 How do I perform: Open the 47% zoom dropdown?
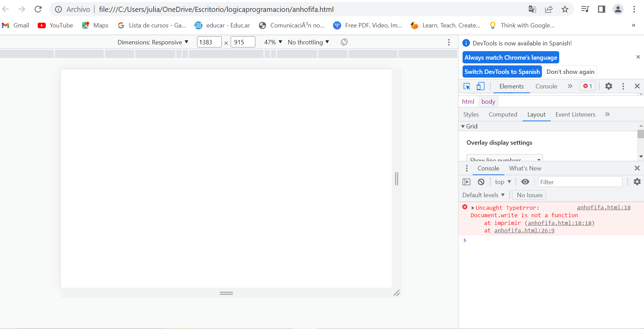coord(273,42)
